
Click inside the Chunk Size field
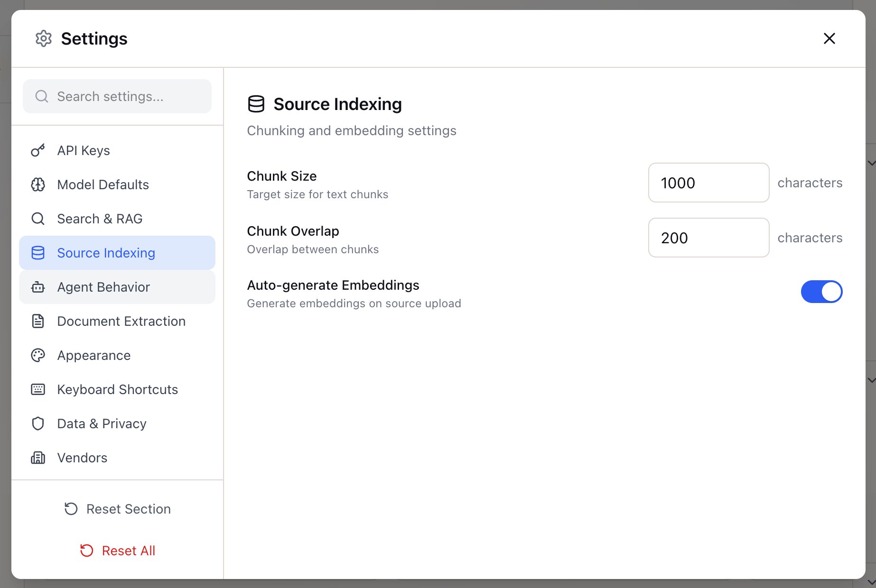708,183
